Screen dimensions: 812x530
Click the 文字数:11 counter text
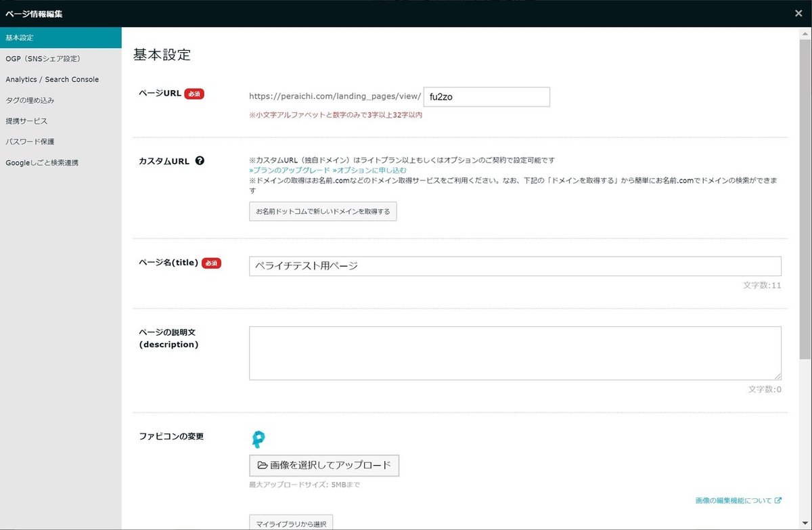pos(762,286)
